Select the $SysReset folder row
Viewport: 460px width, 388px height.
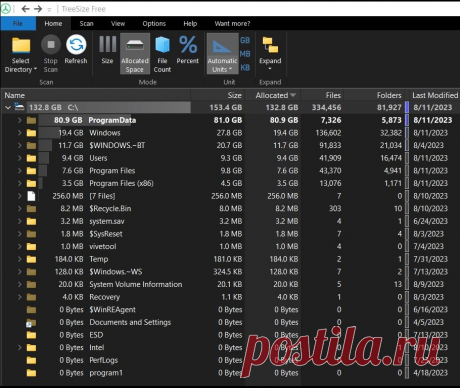(x=230, y=234)
